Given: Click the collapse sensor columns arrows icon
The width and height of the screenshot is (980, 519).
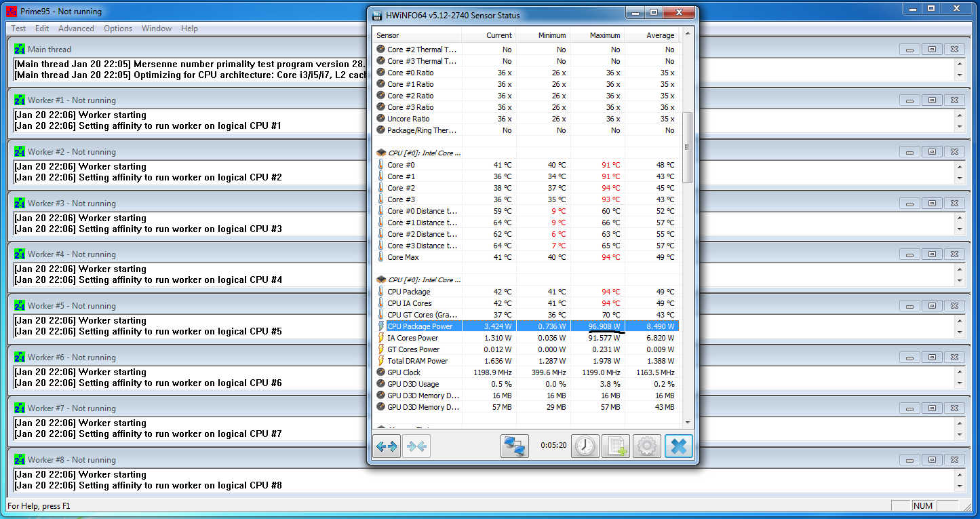Looking at the screenshot, I should pyautogui.click(x=416, y=446).
